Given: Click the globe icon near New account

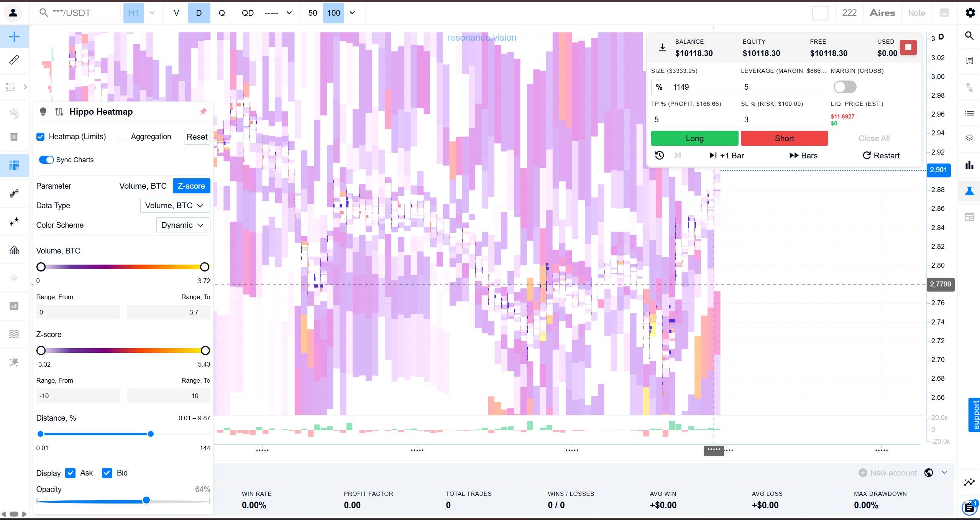Looking at the screenshot, I should (x=929, y=473).
